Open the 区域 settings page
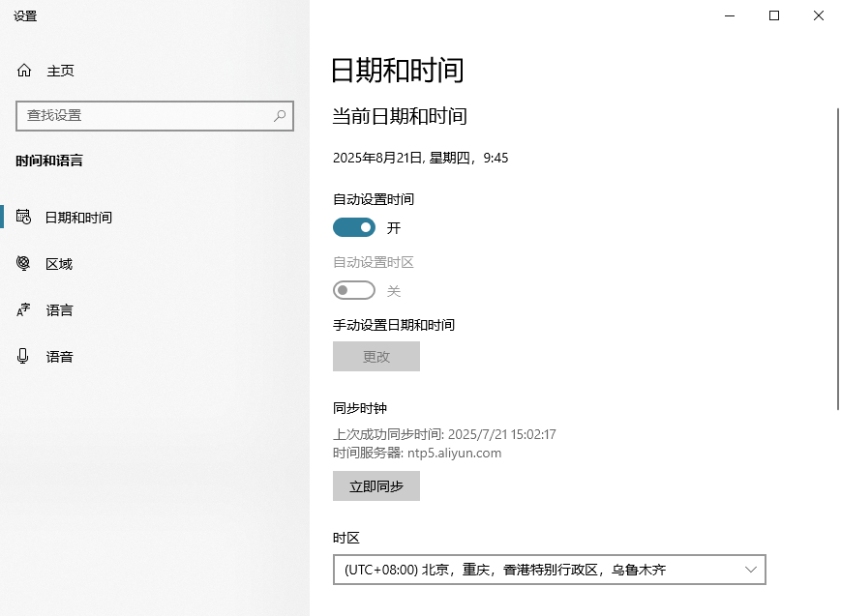Image resolution: width=841 pixels, height=616 pixels. tap(155, 264)
